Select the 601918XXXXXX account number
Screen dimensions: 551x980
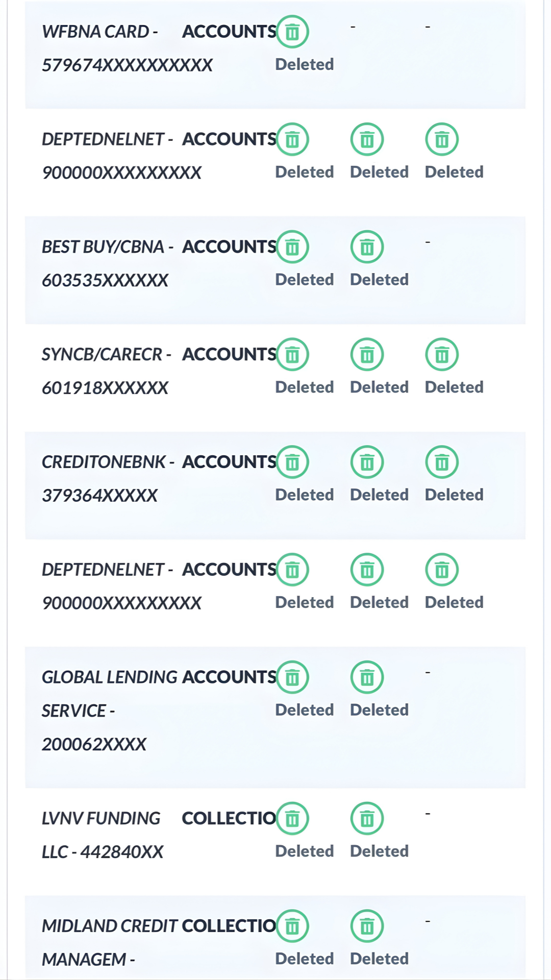click(x=105, y=388)
